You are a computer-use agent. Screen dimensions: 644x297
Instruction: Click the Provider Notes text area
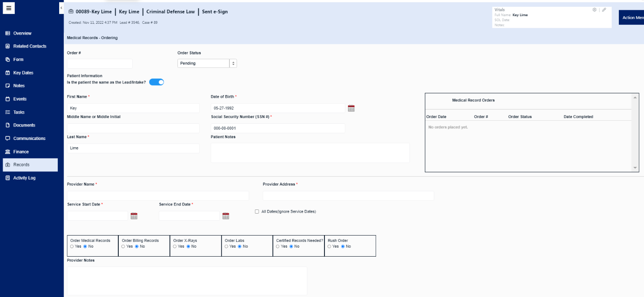(187, 281)
